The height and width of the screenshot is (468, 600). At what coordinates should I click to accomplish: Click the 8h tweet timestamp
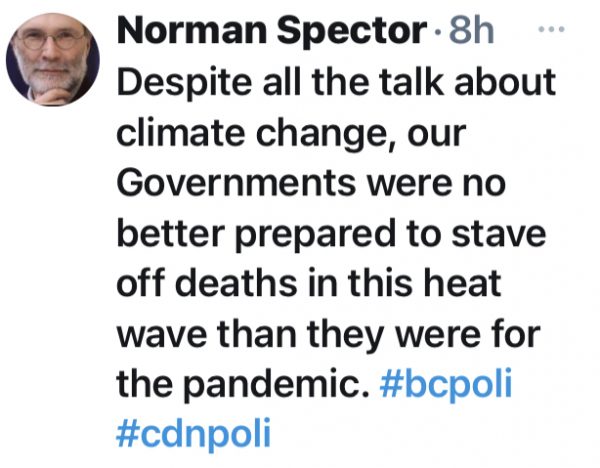tap(475, 34)
